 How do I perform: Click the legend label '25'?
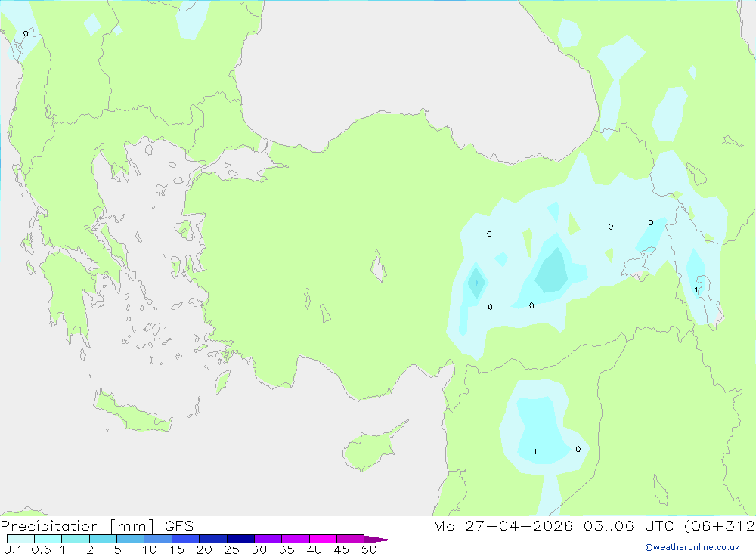click(231, 549)
